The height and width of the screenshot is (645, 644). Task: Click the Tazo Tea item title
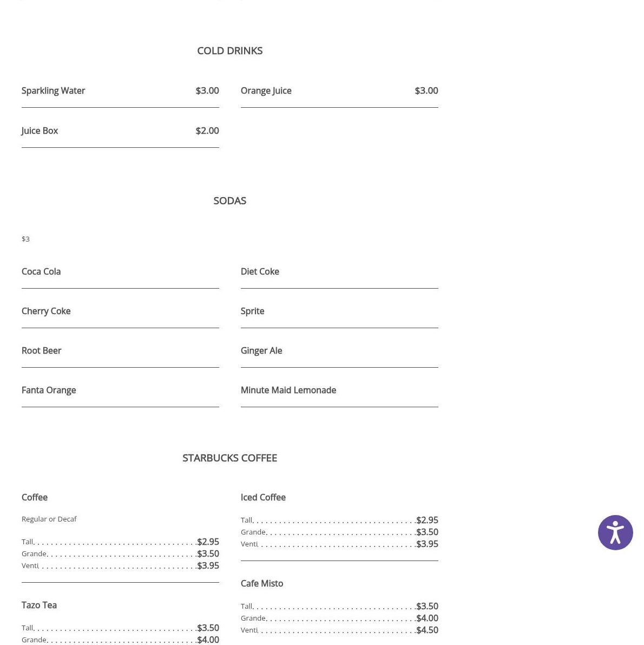pyautogui.click(x=39, y=605)
